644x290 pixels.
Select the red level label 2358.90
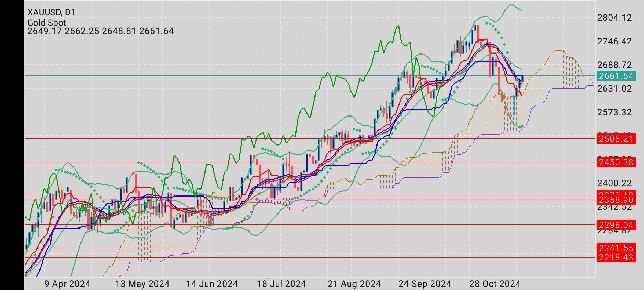(x=616, y=200)
